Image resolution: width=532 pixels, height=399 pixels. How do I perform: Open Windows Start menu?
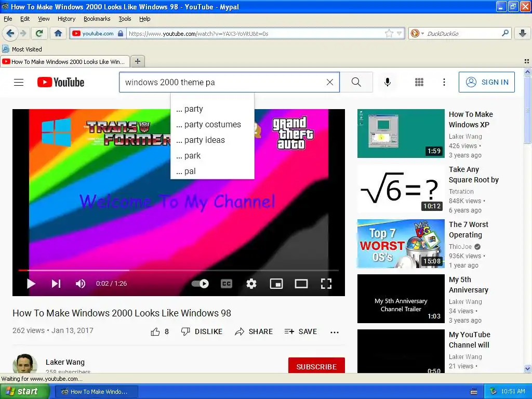tap(25, 392)
